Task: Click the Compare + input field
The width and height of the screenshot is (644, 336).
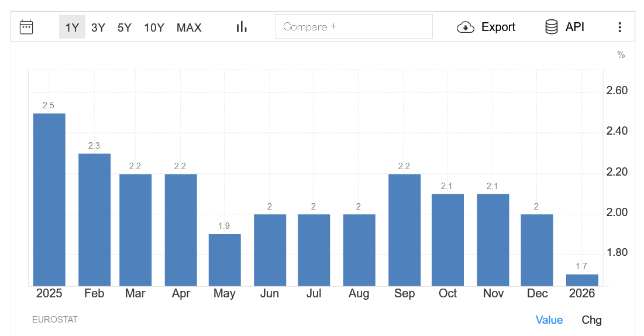Action: coord(354,26)
